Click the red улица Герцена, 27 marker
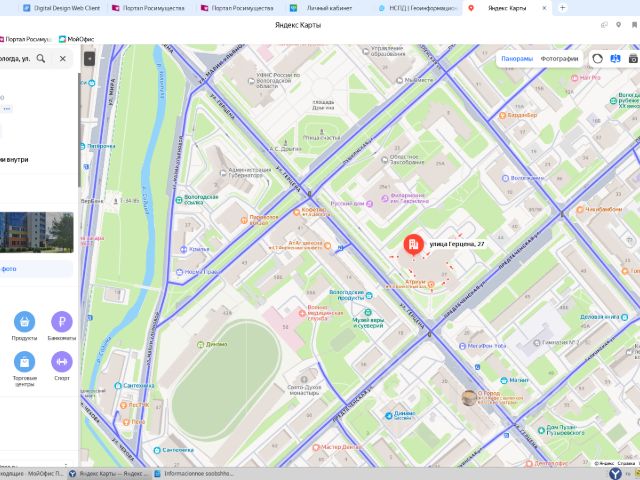Image resolution: width=640 pixels, height=480 pixels. tap(413, 244)
